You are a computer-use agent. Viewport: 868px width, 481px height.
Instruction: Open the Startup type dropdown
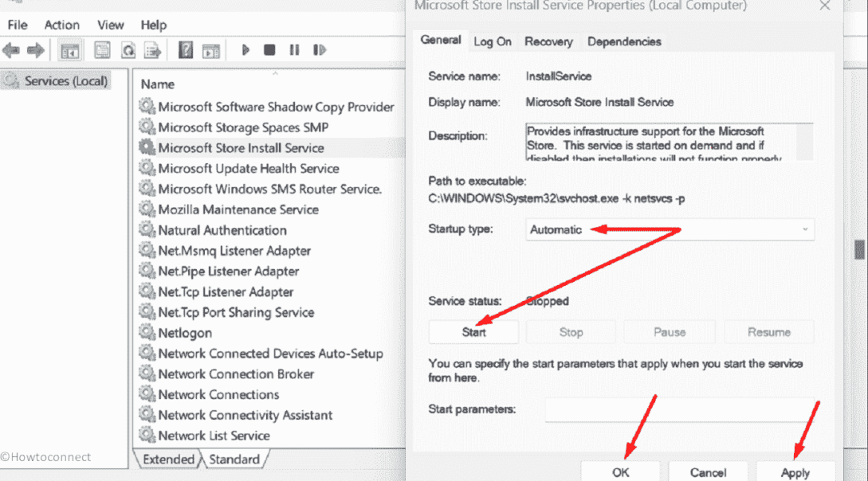(x=670, y=229)
